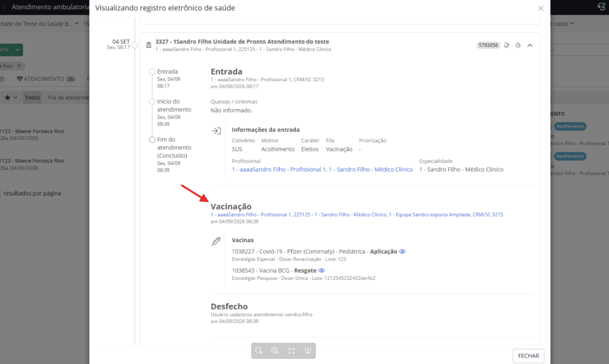Click the Covid-19 Pfizer vaccine entry text
609x364 pixels.
(x=314, y=251)
